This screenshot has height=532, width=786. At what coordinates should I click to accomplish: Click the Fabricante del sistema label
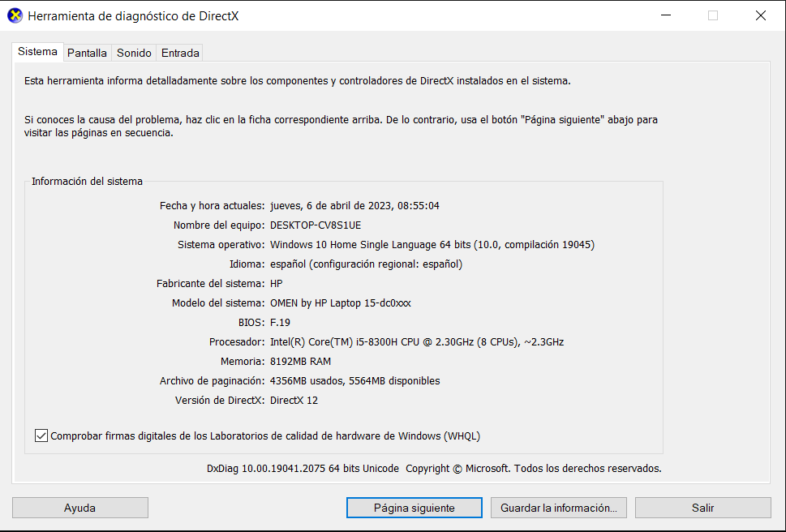click(211, 284)
